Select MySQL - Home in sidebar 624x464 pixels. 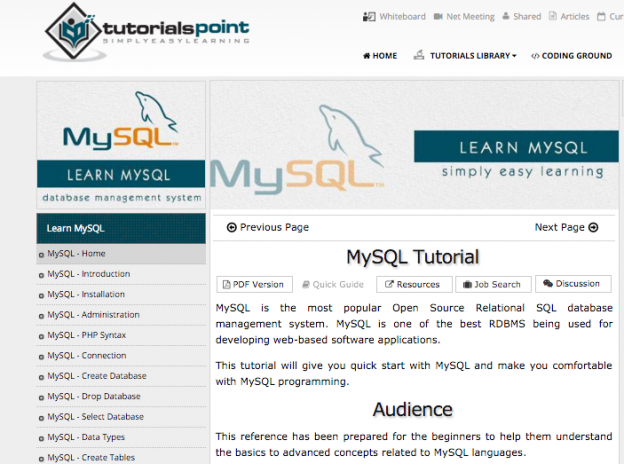pyautogui.click(x=121, y=254)
